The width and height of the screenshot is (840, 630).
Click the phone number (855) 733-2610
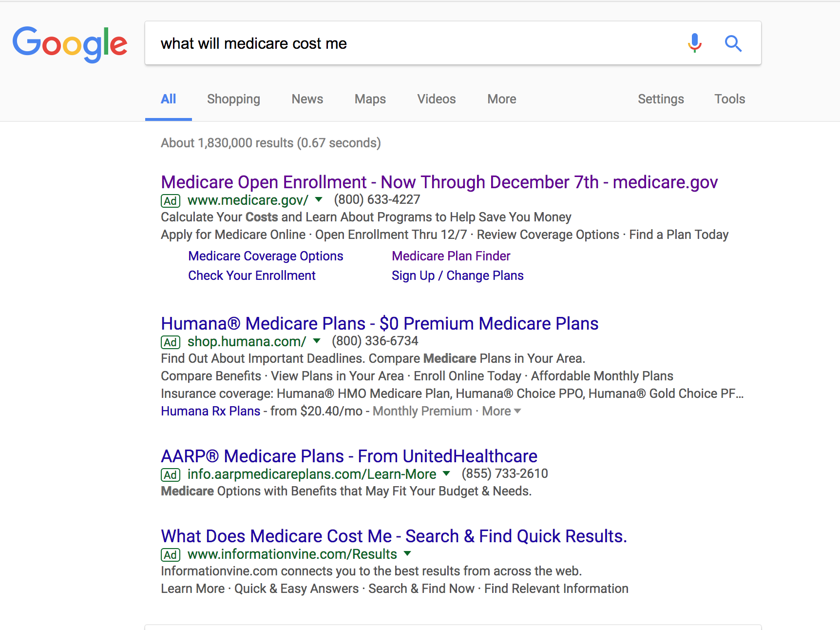pyautogui.click(x=505, y=473)
